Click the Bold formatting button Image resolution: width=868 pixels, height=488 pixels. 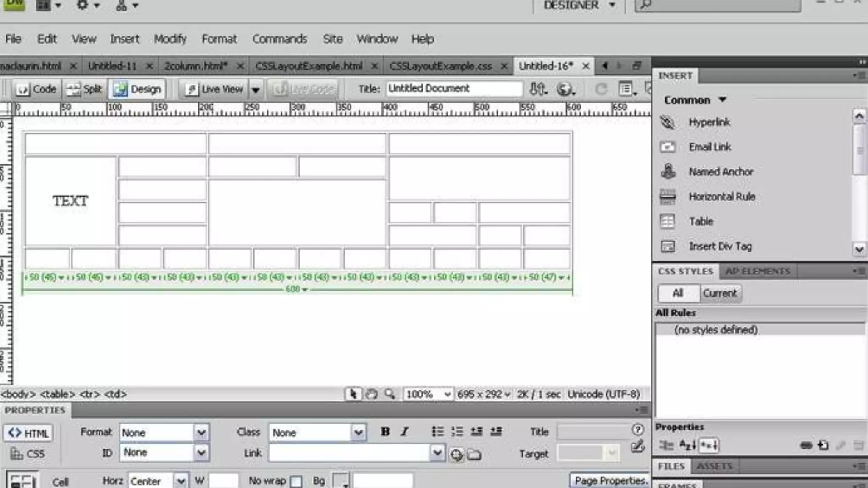[385, 432]
